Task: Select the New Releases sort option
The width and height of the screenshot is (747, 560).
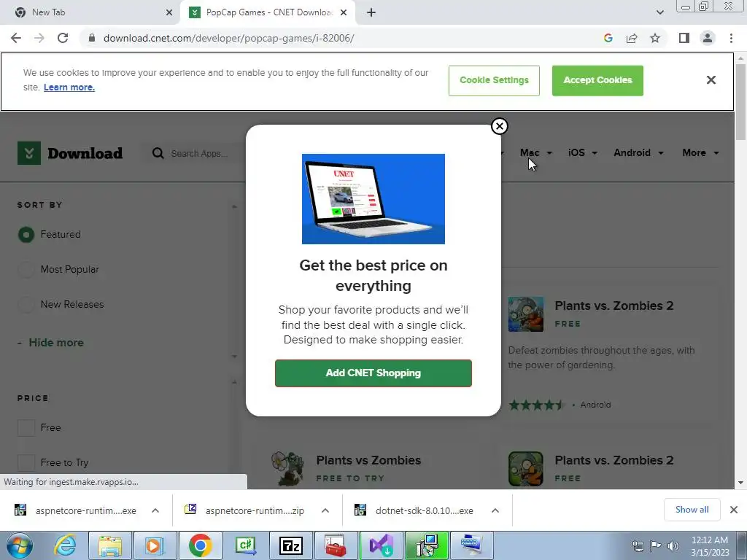Action: coord(26,304)
